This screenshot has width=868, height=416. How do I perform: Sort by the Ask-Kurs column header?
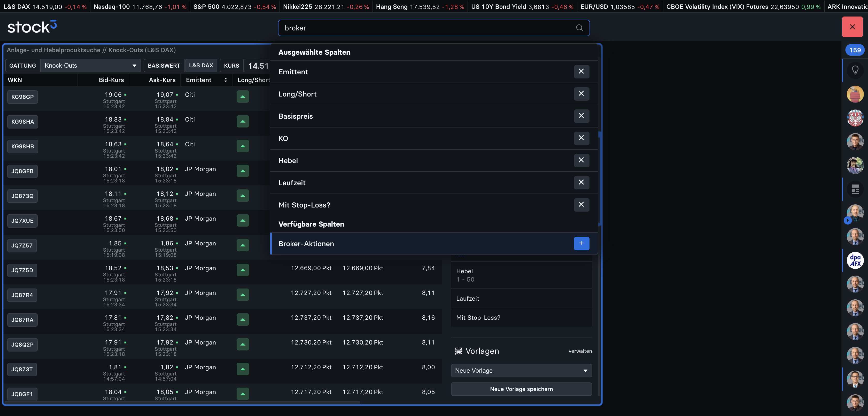162,80
